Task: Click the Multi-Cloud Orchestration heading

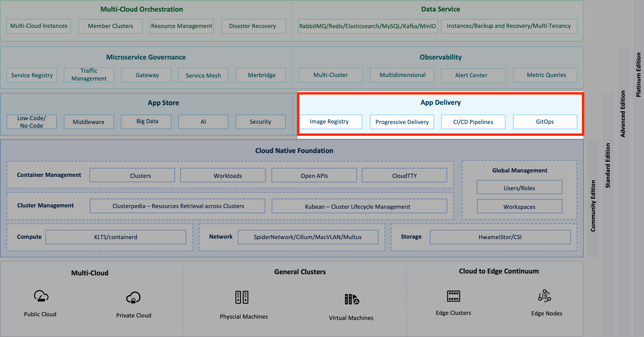Action: click(x=142, y=9)
